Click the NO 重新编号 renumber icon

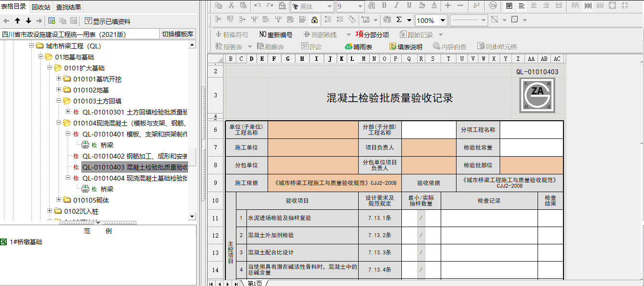tap(277, 34)
